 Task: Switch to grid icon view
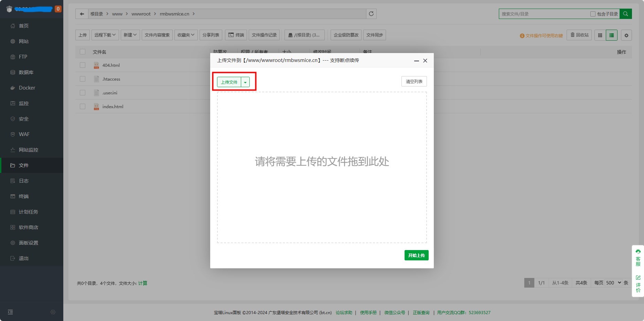point(600,35)
